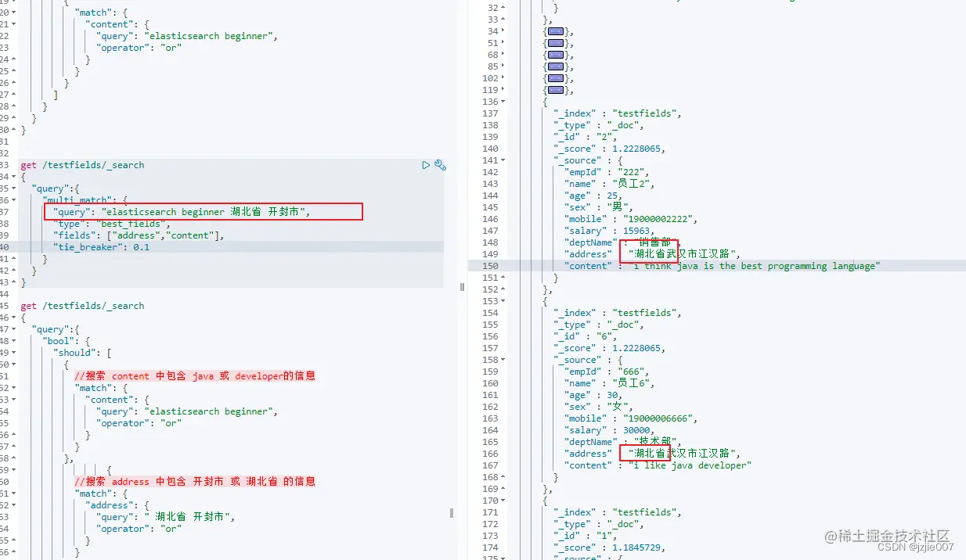Viewport: 966px width, 560px height.
Task: Click get /testfields/_search above multi_match query
Action: [82, 165]
